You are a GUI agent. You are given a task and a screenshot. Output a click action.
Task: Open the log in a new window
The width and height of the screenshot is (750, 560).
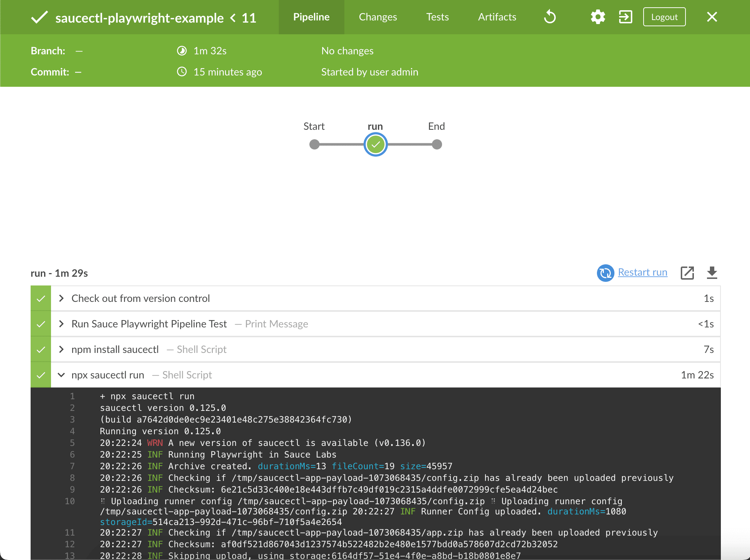[687, 273]
